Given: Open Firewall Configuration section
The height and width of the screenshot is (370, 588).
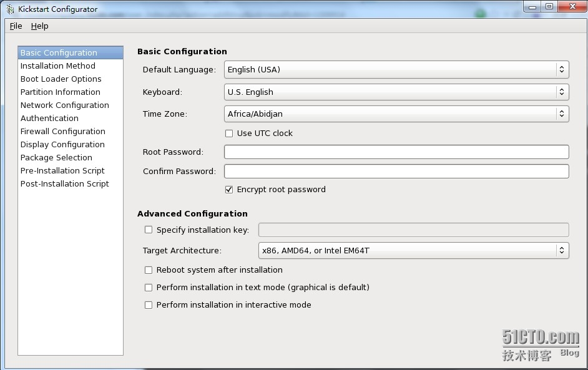Looking at the screenshot, I should click(71, 131).
